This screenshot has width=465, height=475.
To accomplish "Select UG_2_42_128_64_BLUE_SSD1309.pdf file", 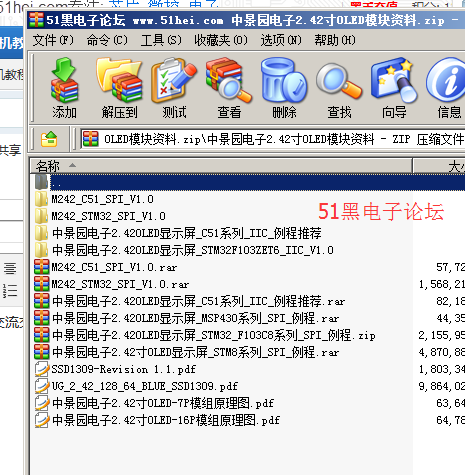I will click(x=144, y=386).
